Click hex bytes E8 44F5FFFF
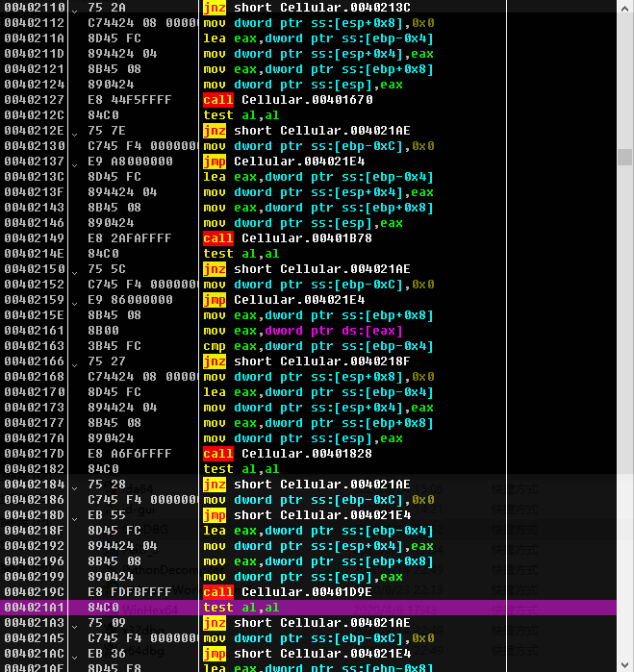Viewport: 634px width, 672px height. [x=130, y=100]
